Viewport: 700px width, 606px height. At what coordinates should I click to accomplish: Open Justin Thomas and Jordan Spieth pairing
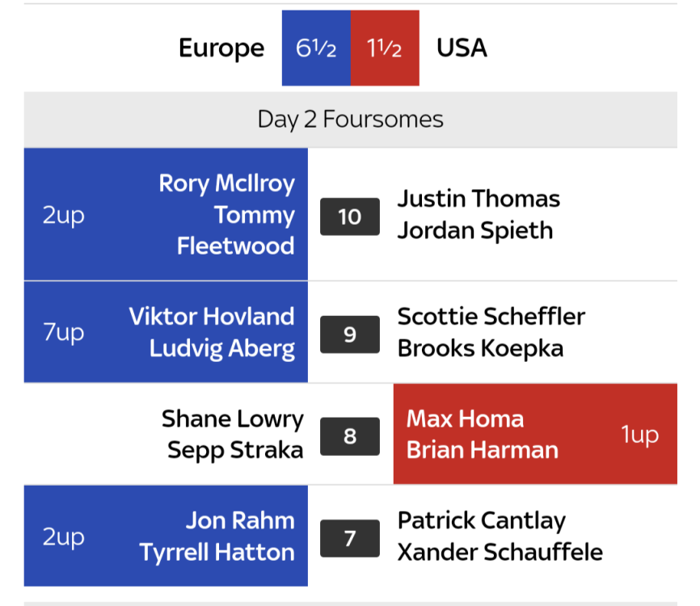point(479,215)
